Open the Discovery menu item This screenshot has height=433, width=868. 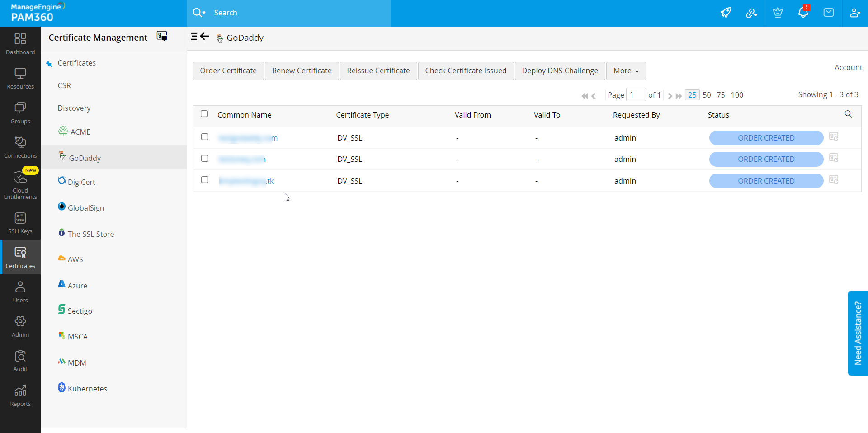click(74, 108)
